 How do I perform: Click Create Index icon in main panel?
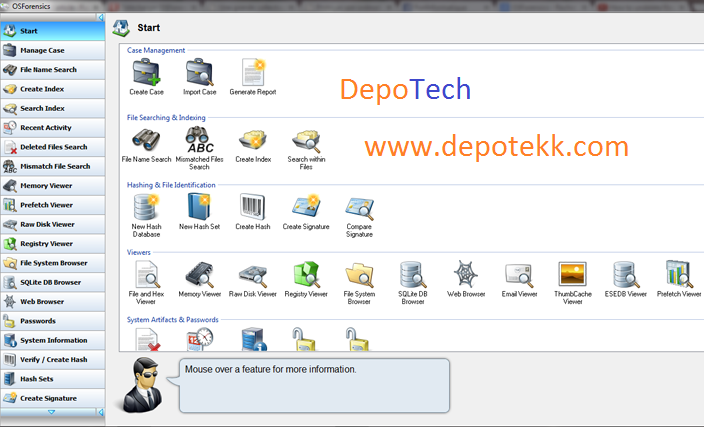click(253, 140)
